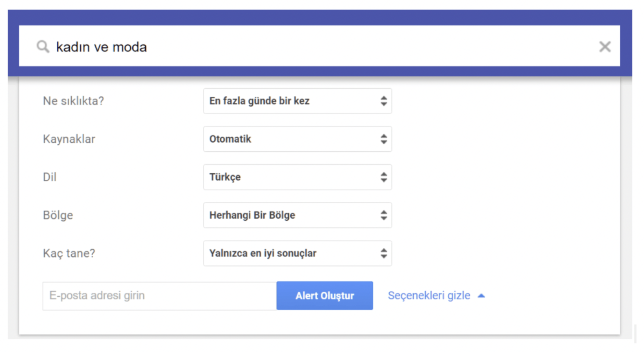Hide options via Seçenekleri gizle link
The height and width of the screenshot is (352, 644).
(x=429, y=296)
